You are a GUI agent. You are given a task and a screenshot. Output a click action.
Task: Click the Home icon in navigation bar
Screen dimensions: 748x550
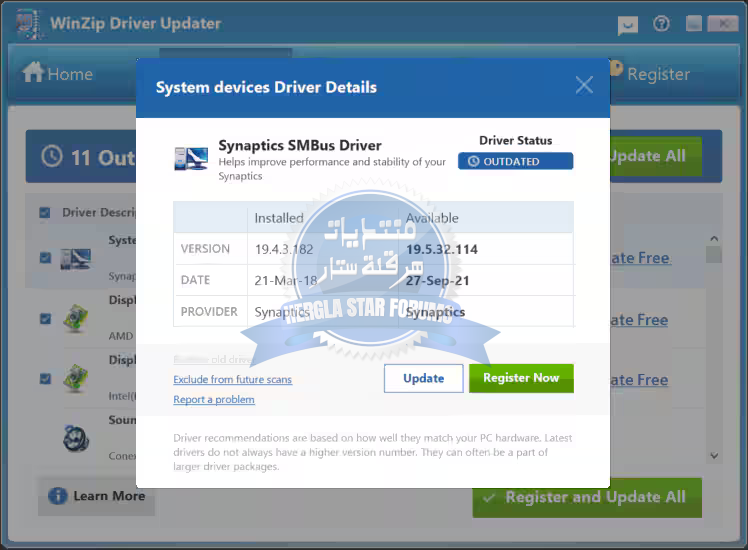tap(33, 73)
